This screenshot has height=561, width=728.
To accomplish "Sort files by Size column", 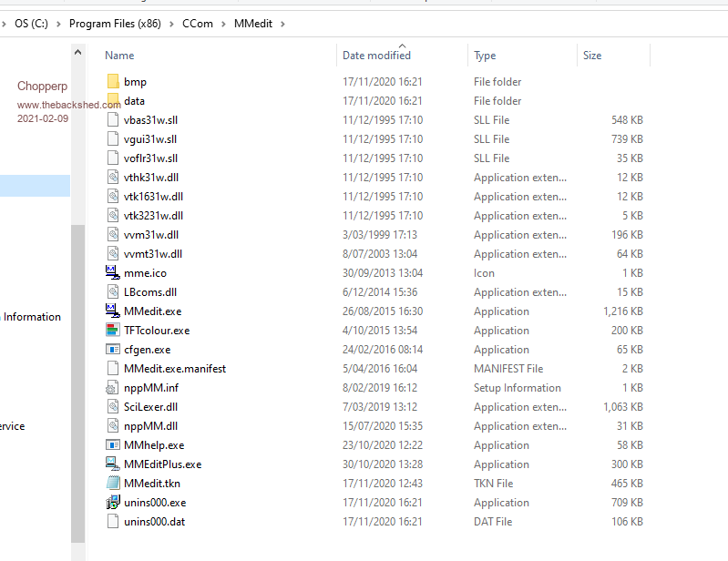I will pos(592,56).
